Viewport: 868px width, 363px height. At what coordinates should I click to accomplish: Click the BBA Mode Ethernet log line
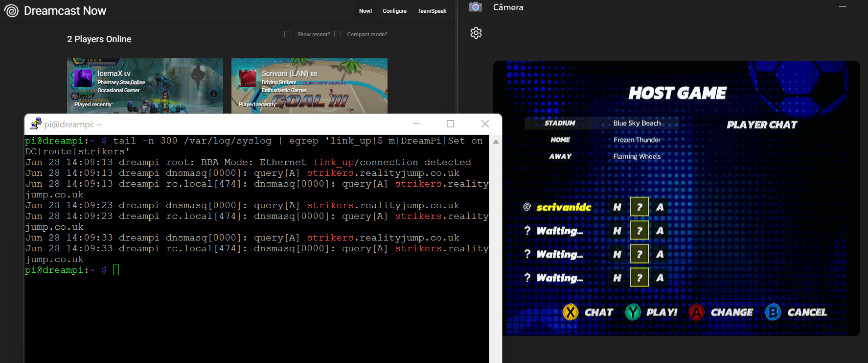(248, 162)
